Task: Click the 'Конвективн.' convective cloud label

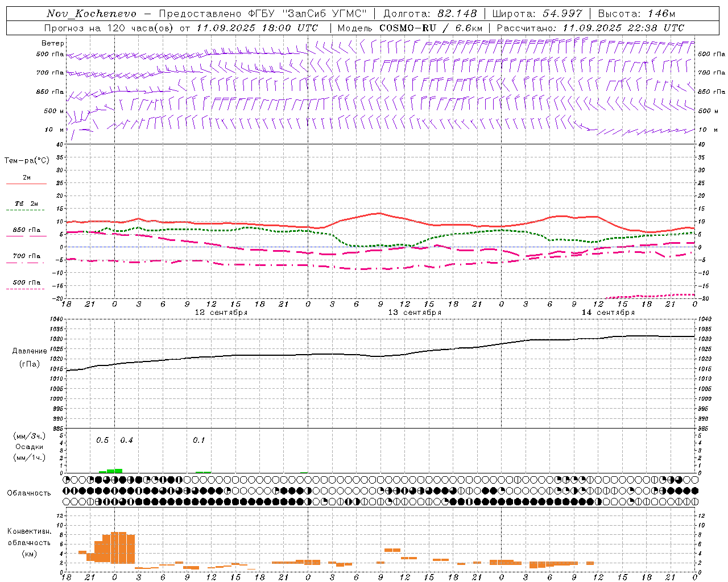Action: pos(30,531)
